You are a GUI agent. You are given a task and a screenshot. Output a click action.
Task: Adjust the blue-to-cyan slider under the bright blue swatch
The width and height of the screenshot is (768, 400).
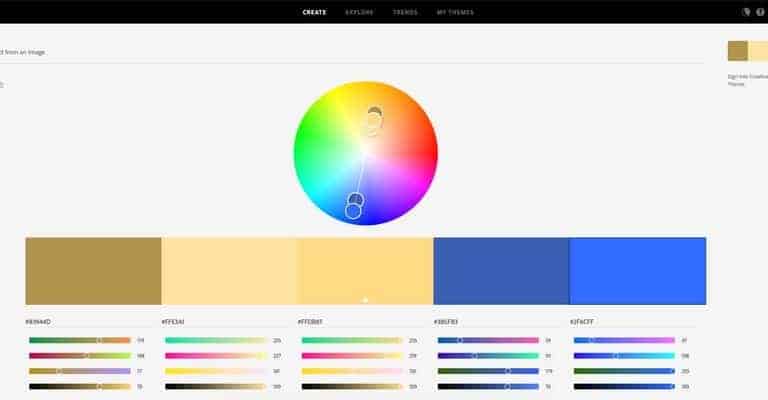point(624,356)
